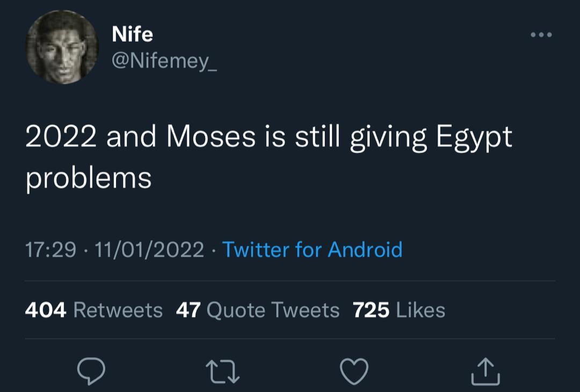Click the word giving in the tweet
This screenshot has width=580, height=392.
pos(388,139)
